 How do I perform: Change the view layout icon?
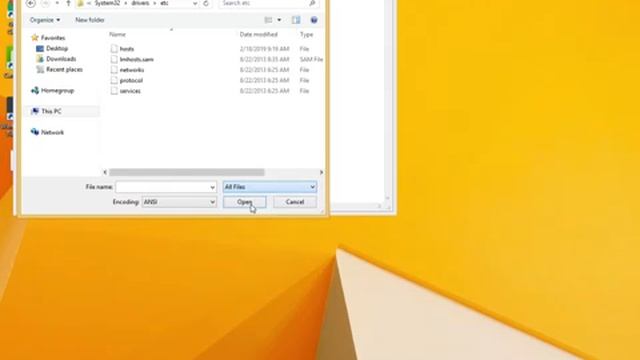(x=268, y=20)
